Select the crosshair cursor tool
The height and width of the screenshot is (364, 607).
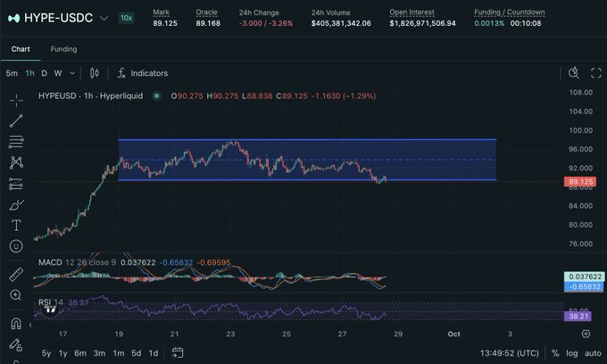pos(16,101)
